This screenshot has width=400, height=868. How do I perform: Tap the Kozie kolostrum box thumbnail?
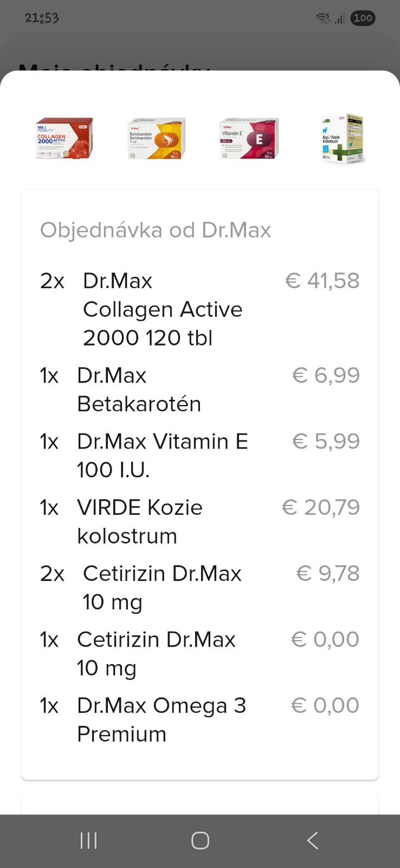click(x=343, y=139)
